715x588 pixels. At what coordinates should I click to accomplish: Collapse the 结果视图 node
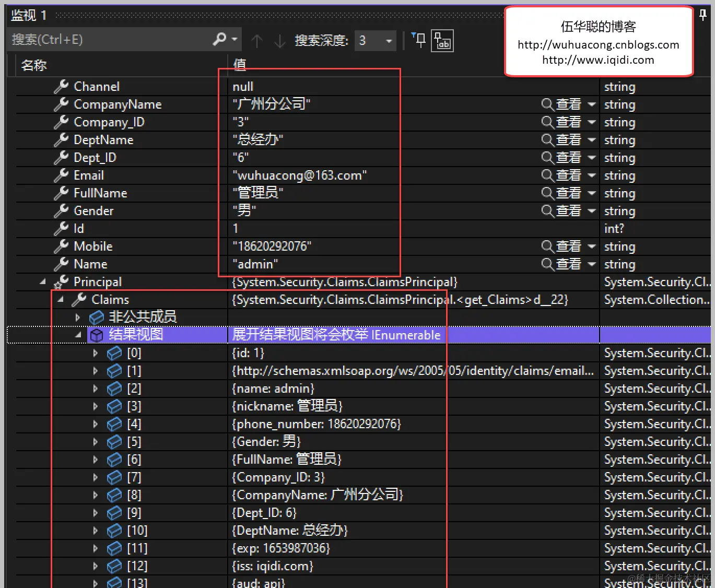click(x=78, y=335)
